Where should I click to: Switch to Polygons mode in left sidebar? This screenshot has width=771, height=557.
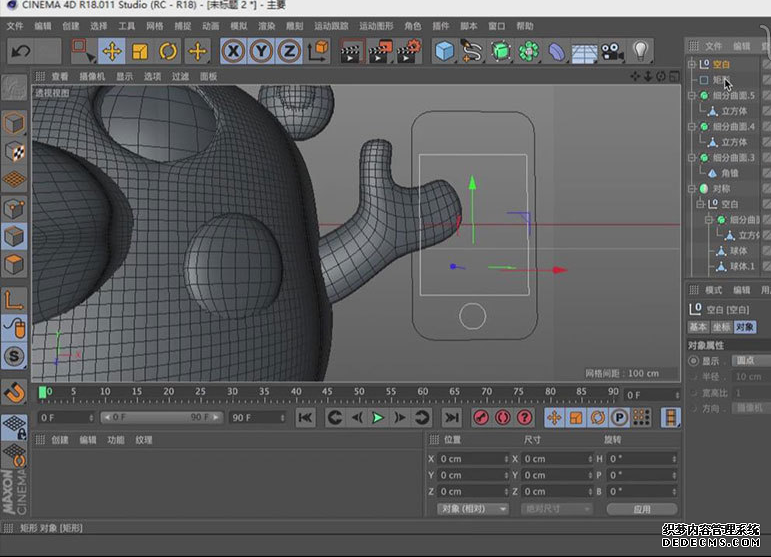pos(14,264)
